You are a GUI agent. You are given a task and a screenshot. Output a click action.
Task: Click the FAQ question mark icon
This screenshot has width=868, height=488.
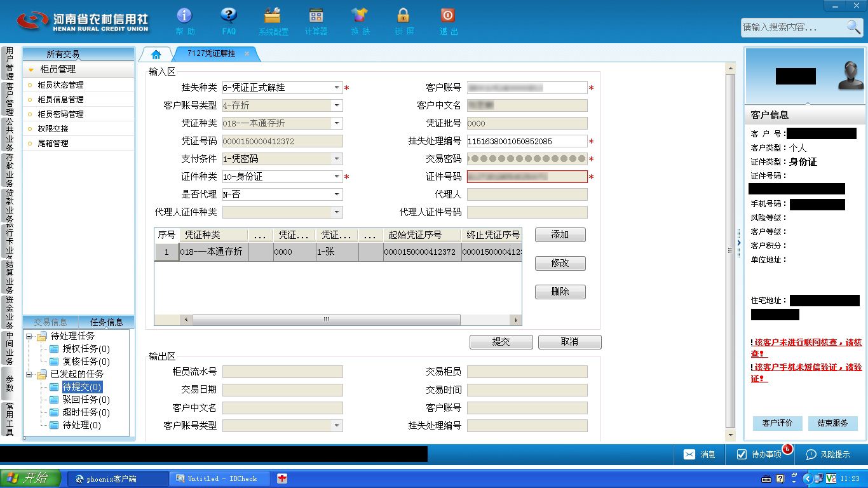229,15
